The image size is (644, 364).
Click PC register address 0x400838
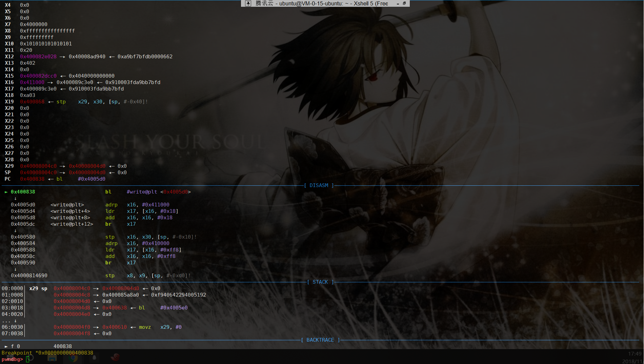point(32,179)
